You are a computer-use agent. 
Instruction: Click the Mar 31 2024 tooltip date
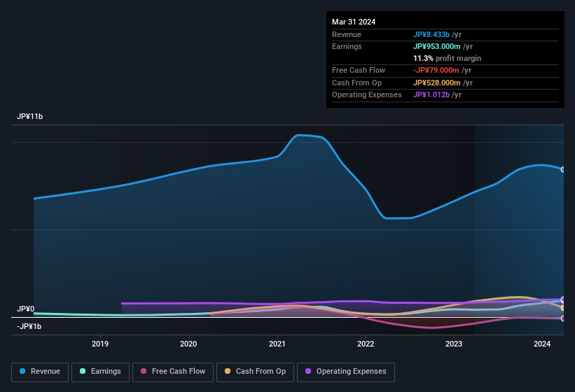point(354,22)
